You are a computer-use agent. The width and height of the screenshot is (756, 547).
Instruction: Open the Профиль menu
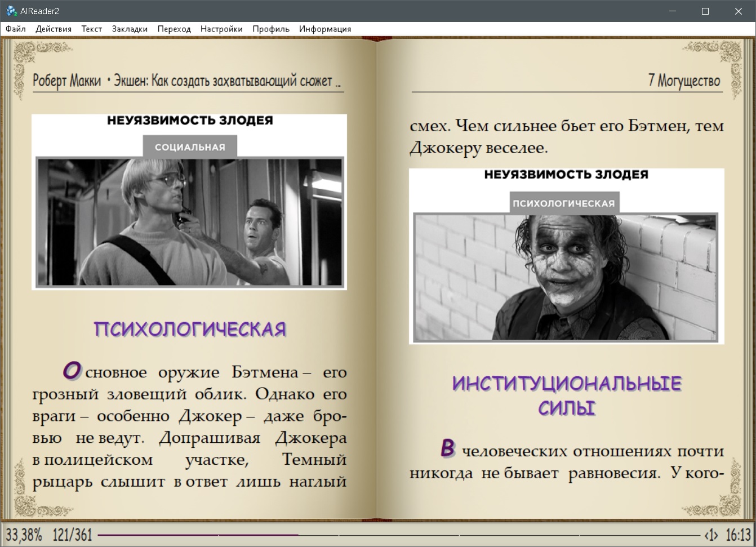tap(270, 29)
